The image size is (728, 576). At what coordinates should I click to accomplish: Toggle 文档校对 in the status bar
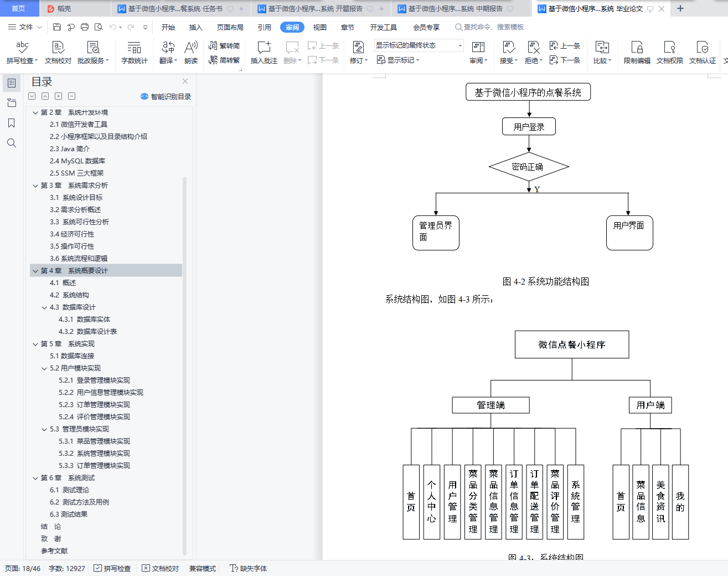(x=161, y=568)
